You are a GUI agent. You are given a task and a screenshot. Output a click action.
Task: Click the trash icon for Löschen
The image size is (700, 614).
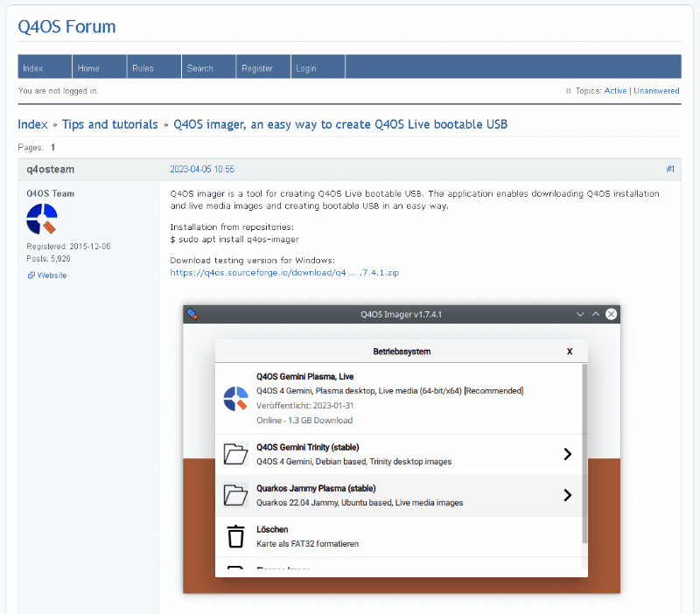(x=235, y=536)
